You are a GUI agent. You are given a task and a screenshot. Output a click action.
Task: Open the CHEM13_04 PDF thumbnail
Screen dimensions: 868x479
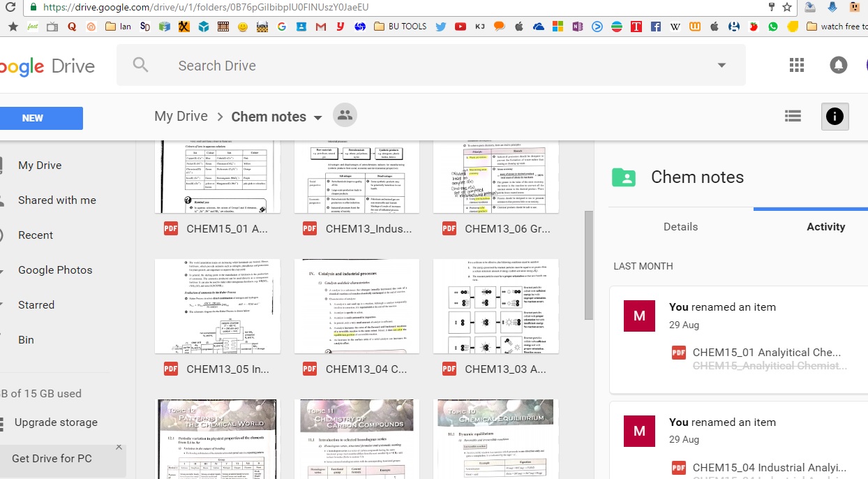tap(357, 306)
